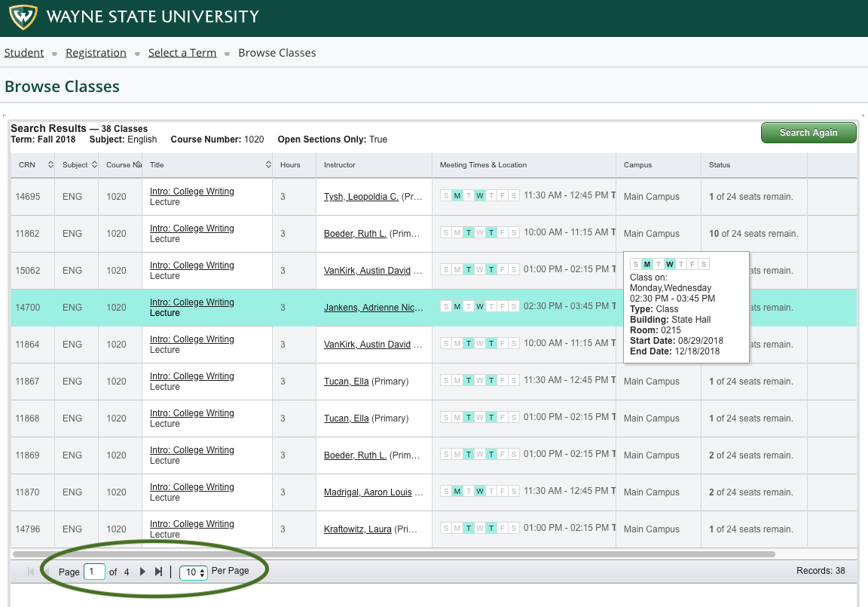The image size is (868, 607).
Task: Open the Registration breadcrumb link
Action: [x=96, y=53]
